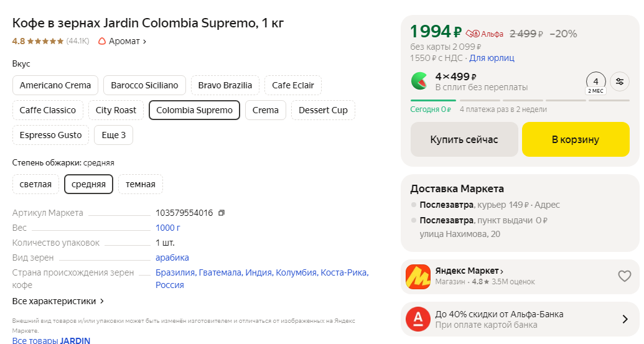The width and height of the screenshot is (644, 344).
Task: Select dark roast option
Action: (x=141, y=184)
